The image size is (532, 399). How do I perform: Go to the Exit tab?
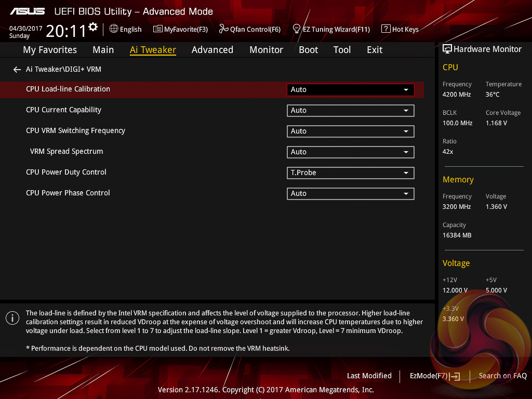point(375,50)
